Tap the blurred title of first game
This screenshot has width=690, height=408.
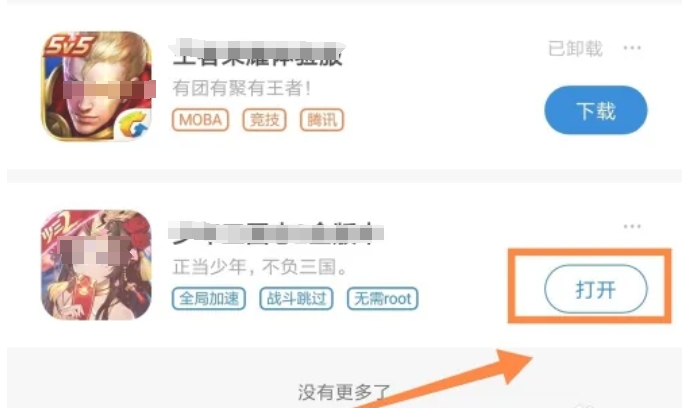(x=257, y=53)
